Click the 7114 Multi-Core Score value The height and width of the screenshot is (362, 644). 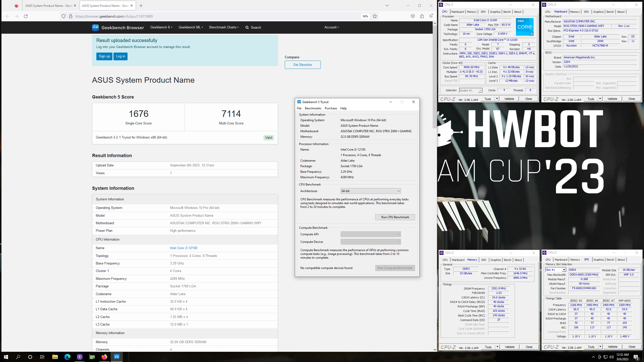(x=231, y=114)
